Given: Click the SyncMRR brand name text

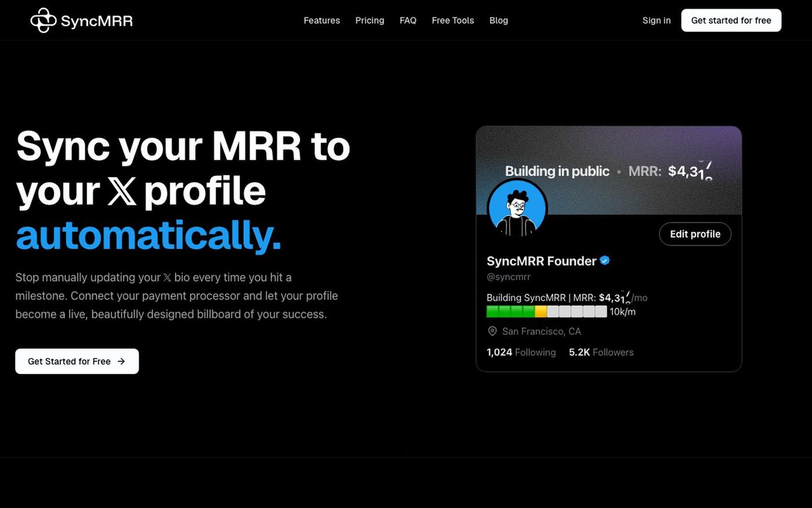Looking at the screenshot, I should click(97, 21).
